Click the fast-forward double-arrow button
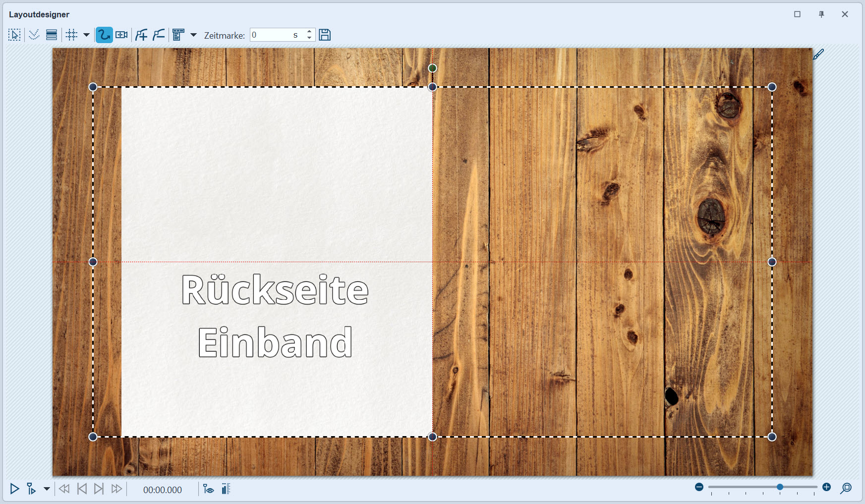Viewport: 865px width, 504px height. (x=116, y=489)
